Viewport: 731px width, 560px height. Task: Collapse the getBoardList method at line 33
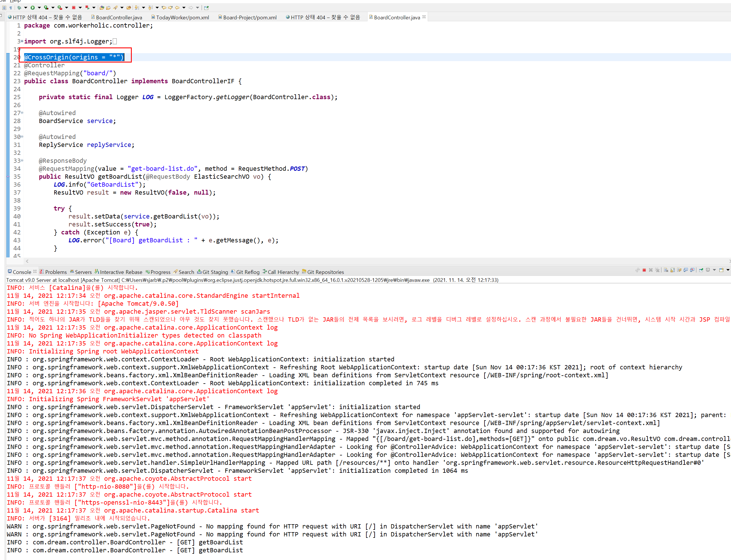pyautogui.click(x=22, y=160)
